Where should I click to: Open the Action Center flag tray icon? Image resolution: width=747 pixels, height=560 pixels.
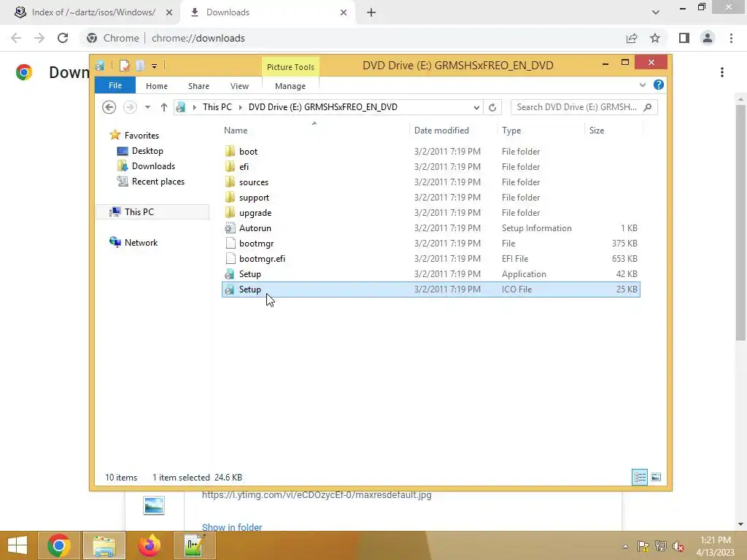(x=643, y=545)
